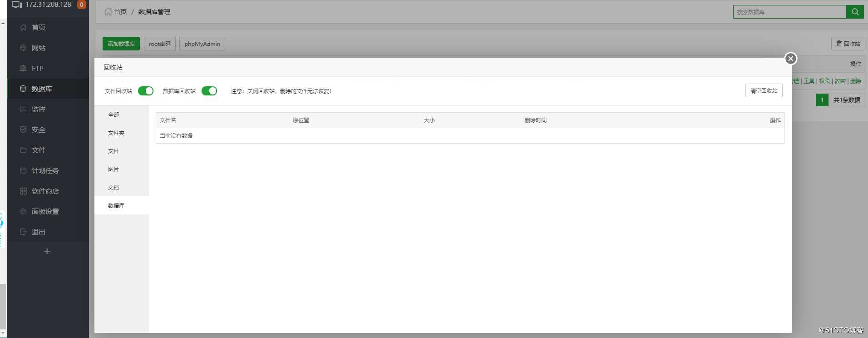
Task: Select the 文件夹 tab in recycle bin
Action: 122,133
